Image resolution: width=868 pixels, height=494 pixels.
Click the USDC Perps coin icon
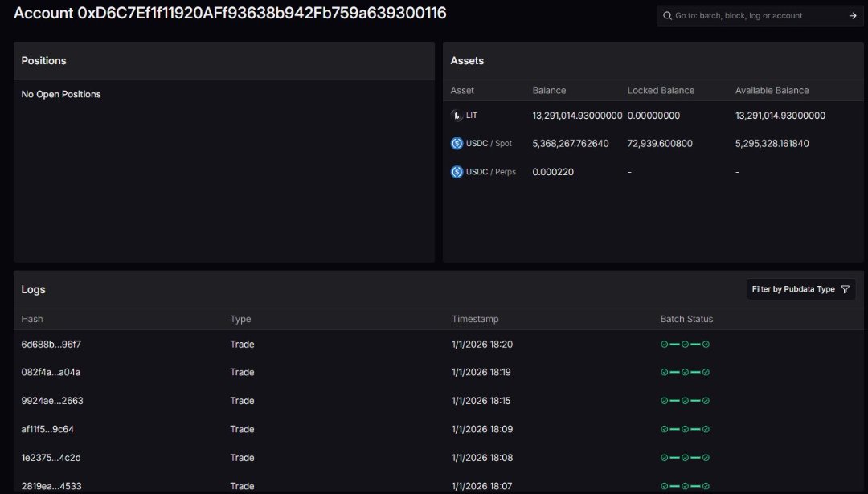tap(457, 172)
